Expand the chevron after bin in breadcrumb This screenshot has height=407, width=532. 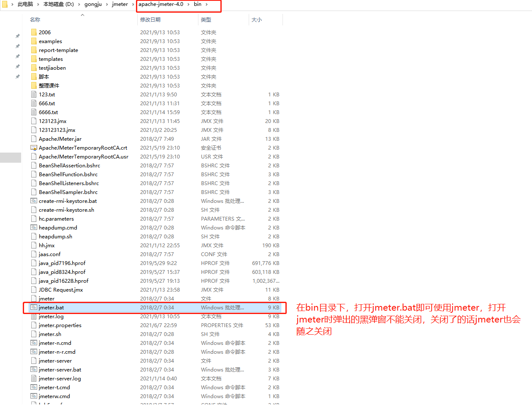pyautogui.click(x=207, y=4)
